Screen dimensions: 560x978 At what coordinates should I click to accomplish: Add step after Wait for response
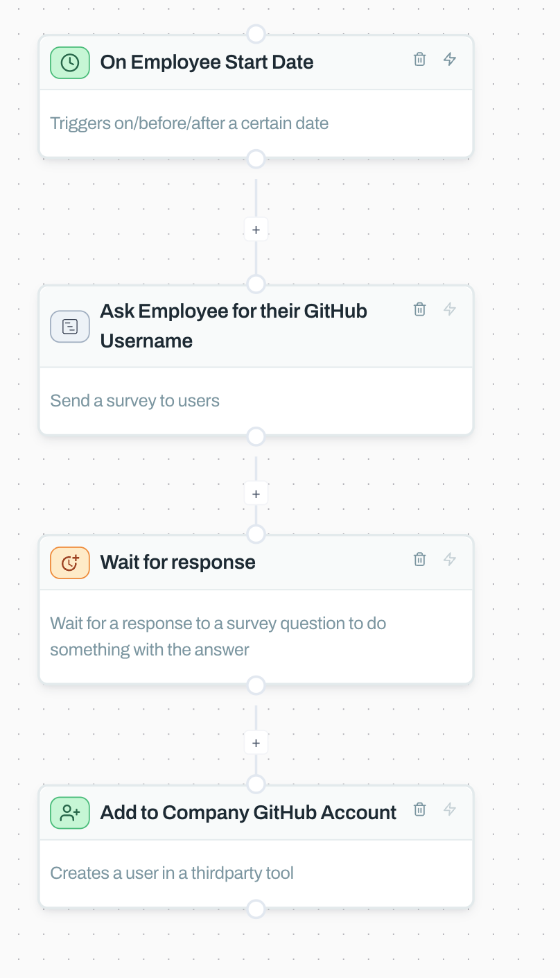(256, 743)
